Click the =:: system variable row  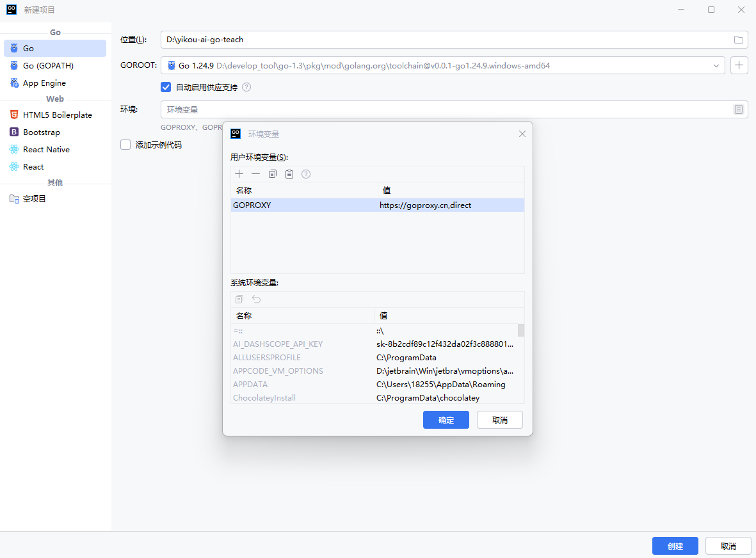374,331
